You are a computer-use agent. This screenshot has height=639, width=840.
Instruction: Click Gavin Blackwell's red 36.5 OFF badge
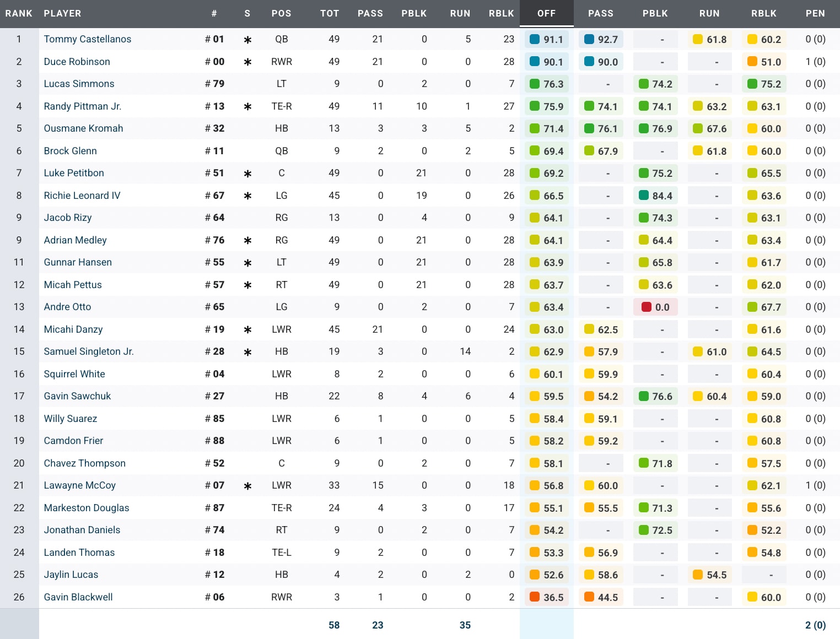tap(546, 597)
